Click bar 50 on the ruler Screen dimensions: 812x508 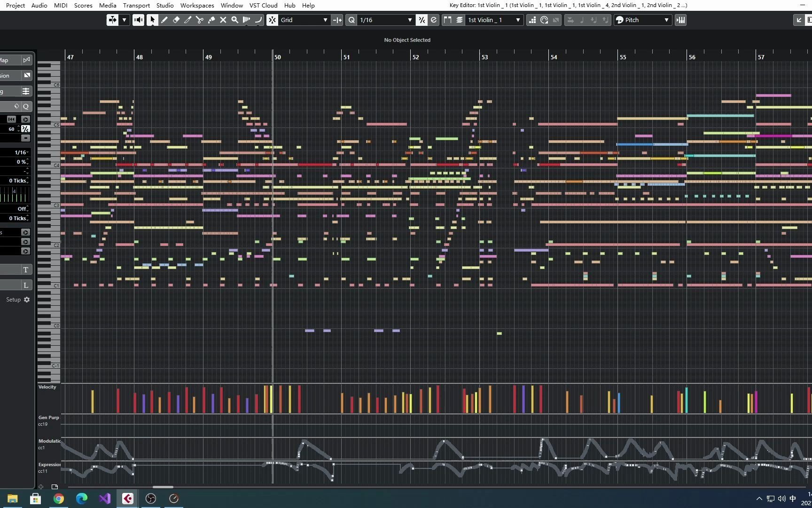(277, 57)
